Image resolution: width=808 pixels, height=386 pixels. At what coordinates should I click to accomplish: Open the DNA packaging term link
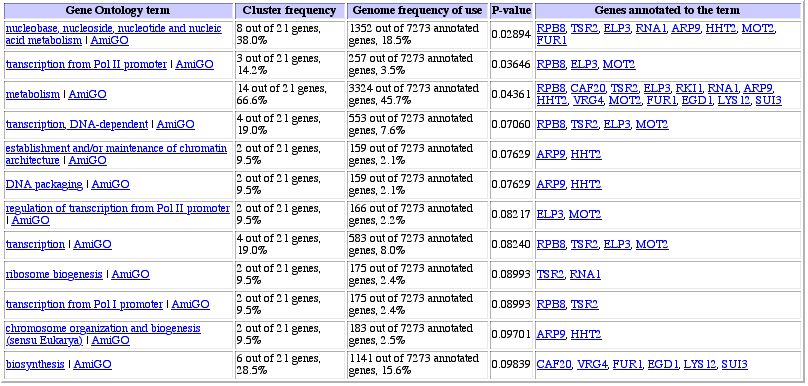(44, 184)
